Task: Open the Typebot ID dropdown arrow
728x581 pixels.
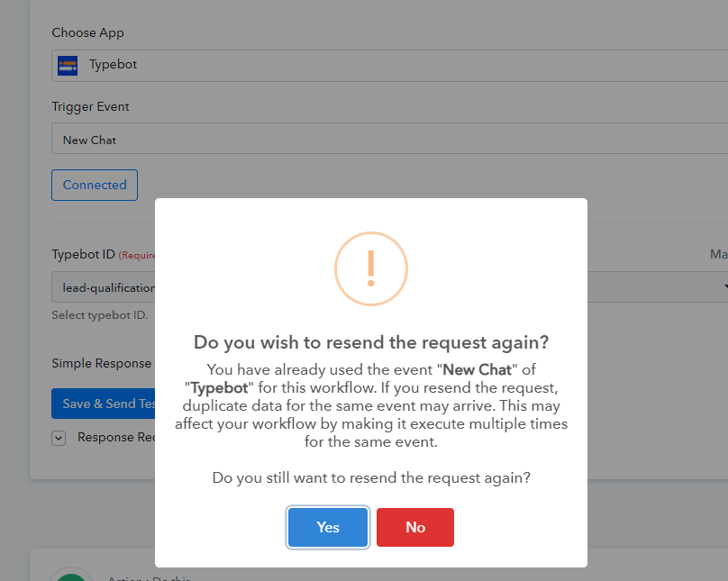Action: 725,286
